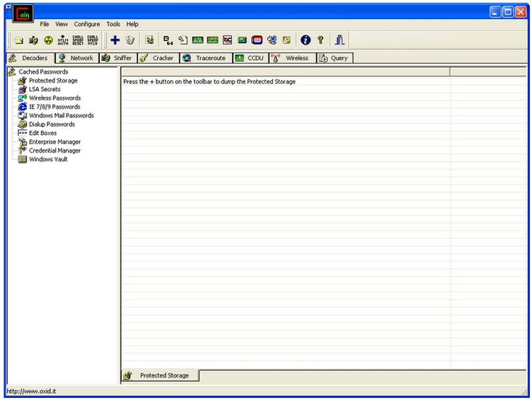532x400 pixels.
Task: Open the RSA SecurID token calculator icon
Action: click(257, 40)
